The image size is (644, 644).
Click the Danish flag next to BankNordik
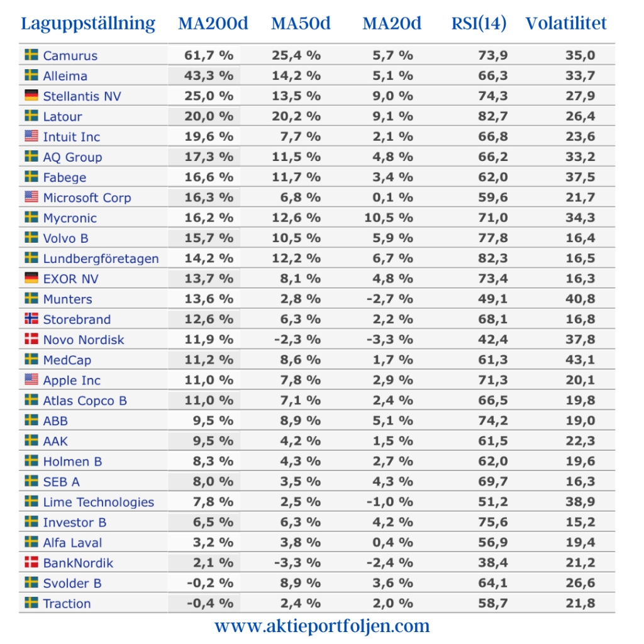pyautogui.click(x=31, y=562)
